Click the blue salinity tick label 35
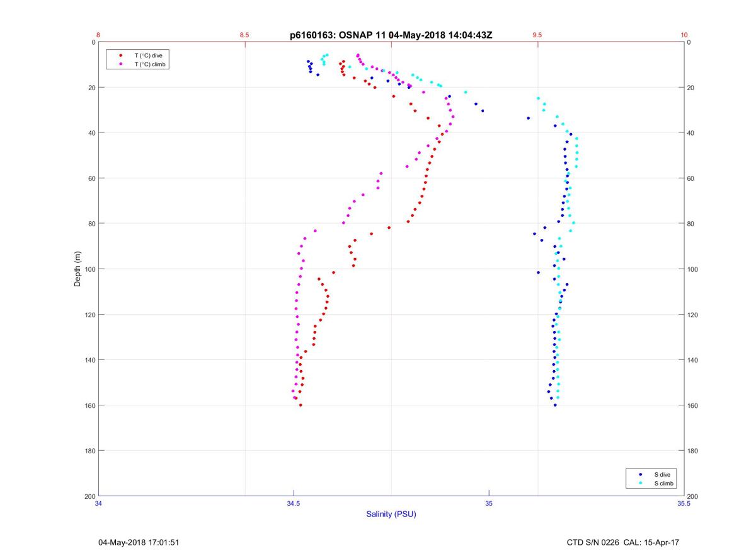Viewport: 756px width, 558px height. click(x=489, y=503)
